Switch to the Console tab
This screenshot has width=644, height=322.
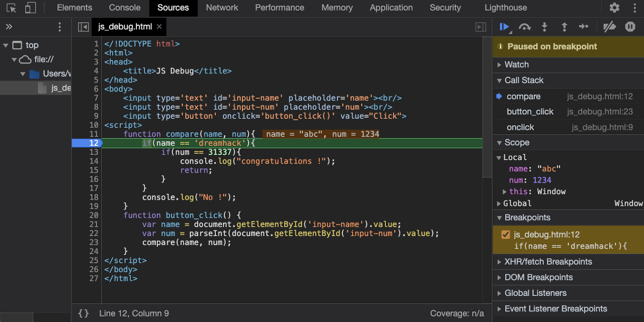tap(125, 8)
